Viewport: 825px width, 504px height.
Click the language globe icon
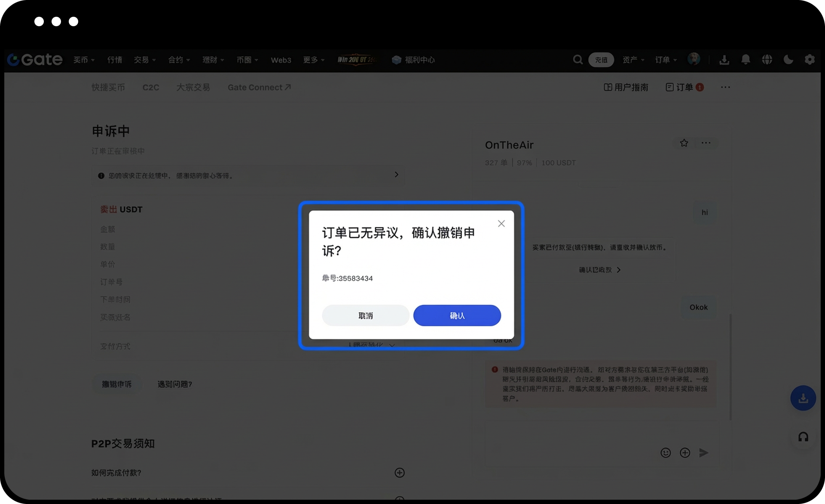767,60
